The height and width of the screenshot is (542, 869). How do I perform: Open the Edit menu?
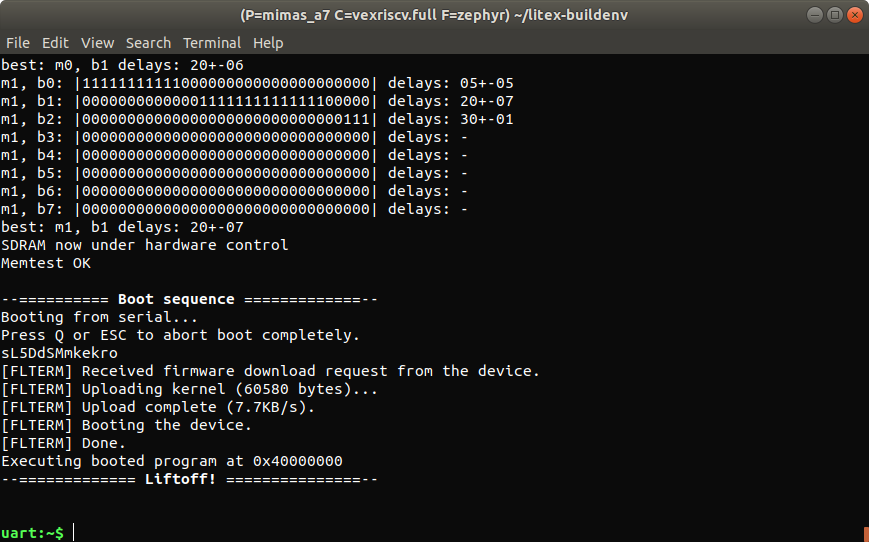(55, 43)
